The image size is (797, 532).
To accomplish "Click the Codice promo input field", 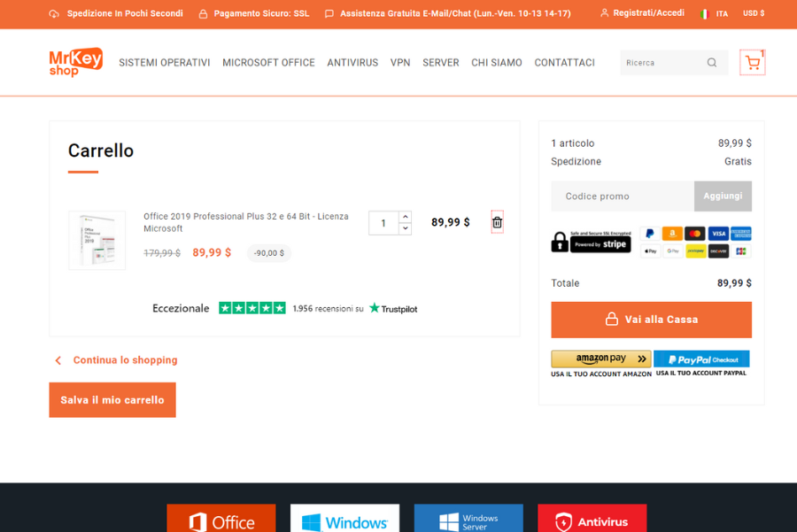I will click(622, 196).
